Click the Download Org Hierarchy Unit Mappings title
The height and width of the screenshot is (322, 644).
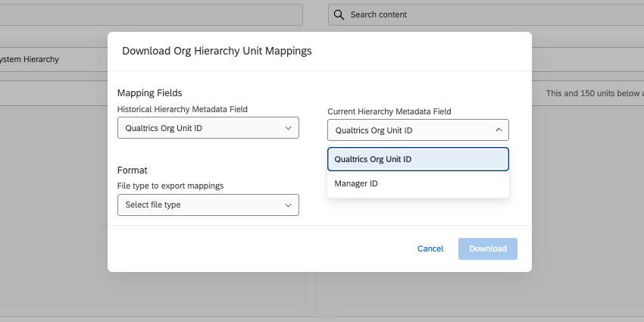pos(217,51)
